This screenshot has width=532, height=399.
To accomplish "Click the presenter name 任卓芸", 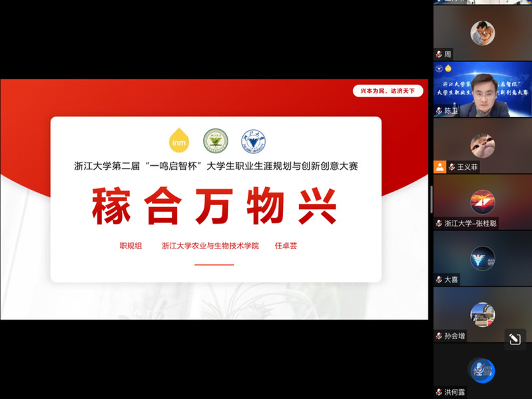I will (x=286, y=246).
